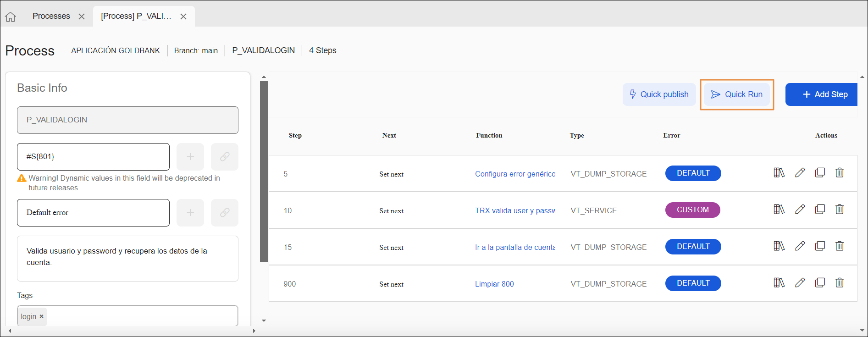Open library icon for step 900
This screenshot has width=868, height=337.
[x=779, y=283]
